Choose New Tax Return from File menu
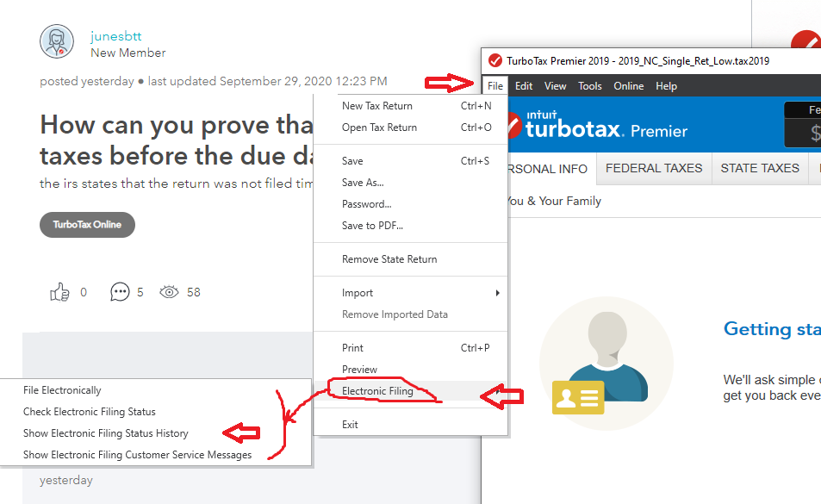Screen dimensions: 821x504 410,106
